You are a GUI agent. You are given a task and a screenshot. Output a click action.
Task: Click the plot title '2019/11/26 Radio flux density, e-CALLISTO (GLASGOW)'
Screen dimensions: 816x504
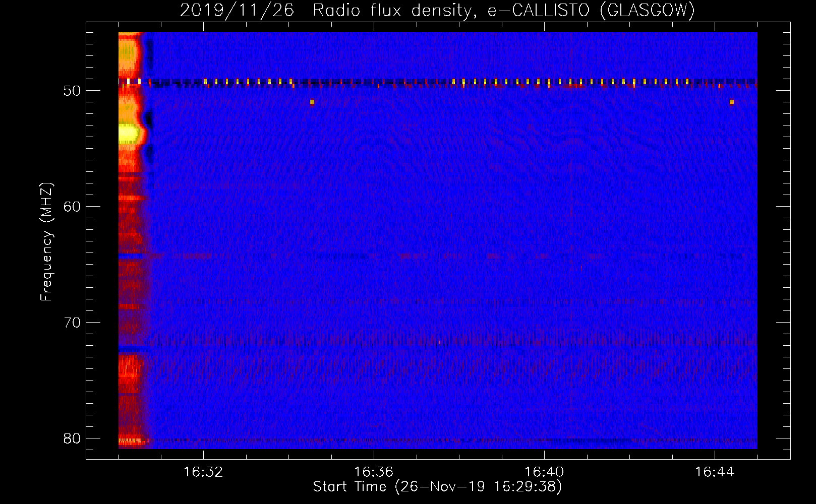437,10
